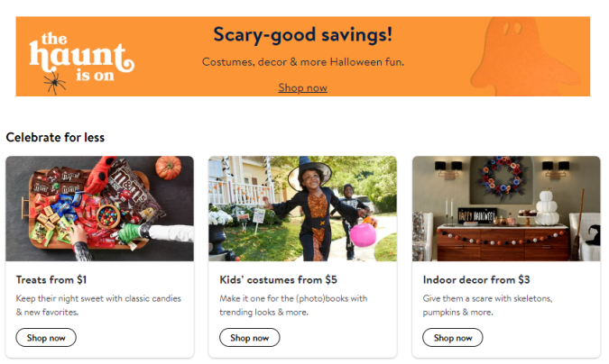The height and width of the screenshot is (364, 609).
Task: Open the kids in costumes photo
Action: click(302, 208)
